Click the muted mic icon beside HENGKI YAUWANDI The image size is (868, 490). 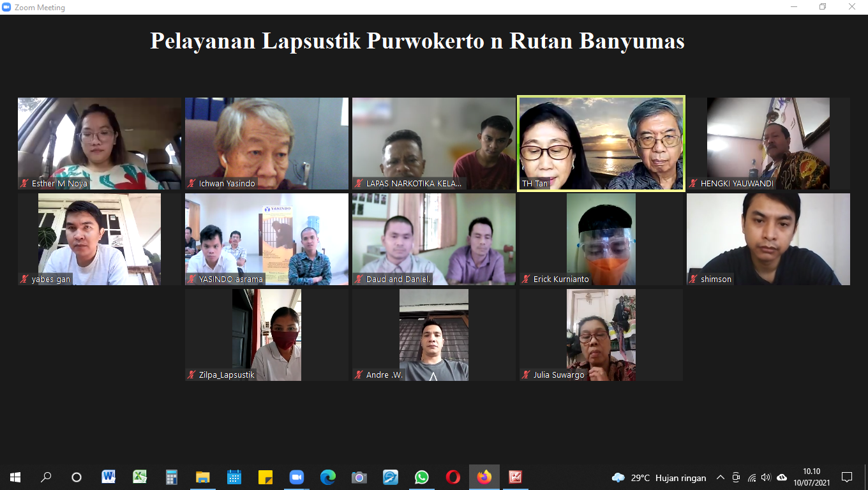click(x=693, y=184)
